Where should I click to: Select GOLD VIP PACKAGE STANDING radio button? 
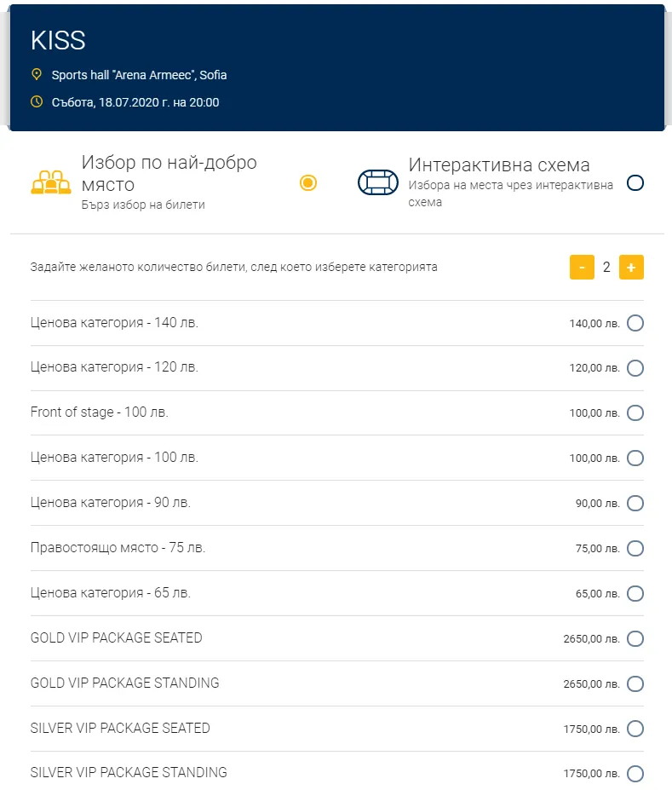coord(635,683)
